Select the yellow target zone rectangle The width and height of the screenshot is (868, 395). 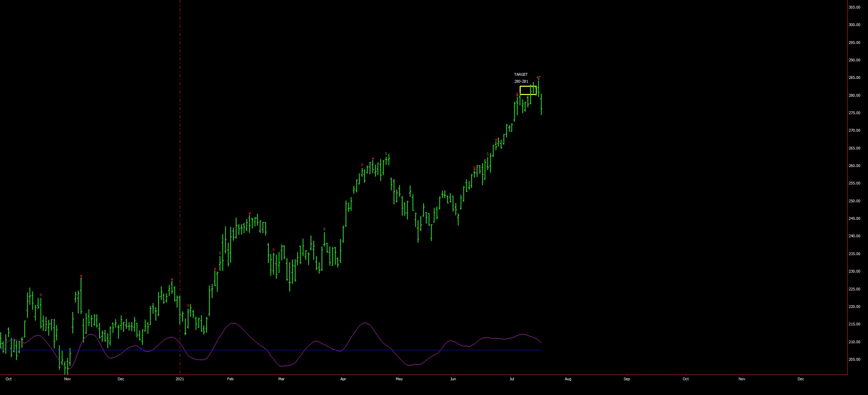click(528, 90)
